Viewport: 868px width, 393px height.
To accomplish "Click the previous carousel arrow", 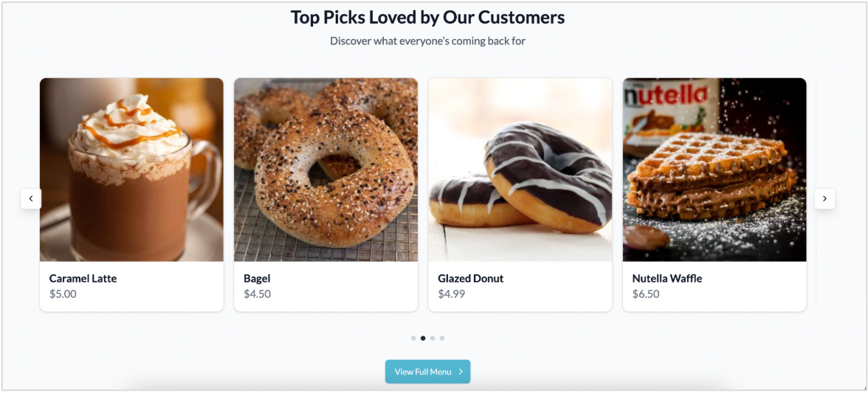I will click(31, 198).
